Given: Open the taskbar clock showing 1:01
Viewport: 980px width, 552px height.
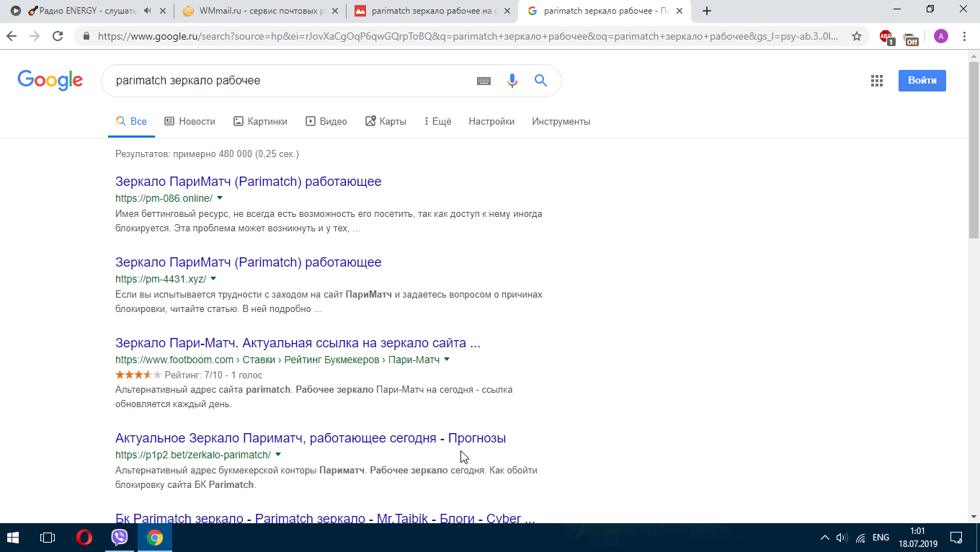Looking at the screenshot, I should coord(917,538).
